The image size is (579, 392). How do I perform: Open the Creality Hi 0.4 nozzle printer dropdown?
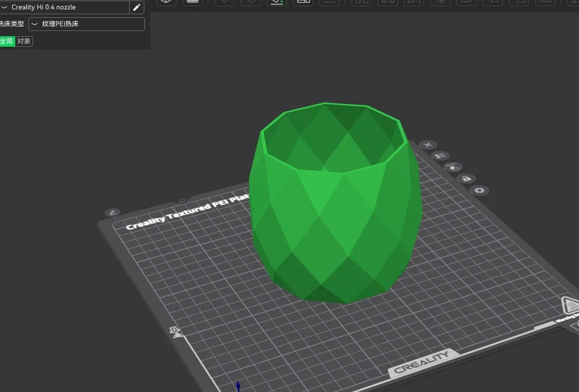coord(64,7)
